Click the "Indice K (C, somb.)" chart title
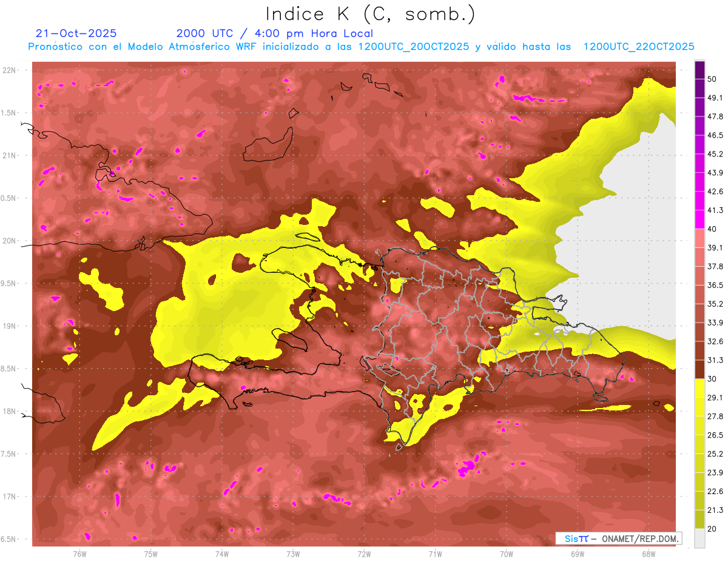This screenshot has width=728, height=562. pos(370,13)
